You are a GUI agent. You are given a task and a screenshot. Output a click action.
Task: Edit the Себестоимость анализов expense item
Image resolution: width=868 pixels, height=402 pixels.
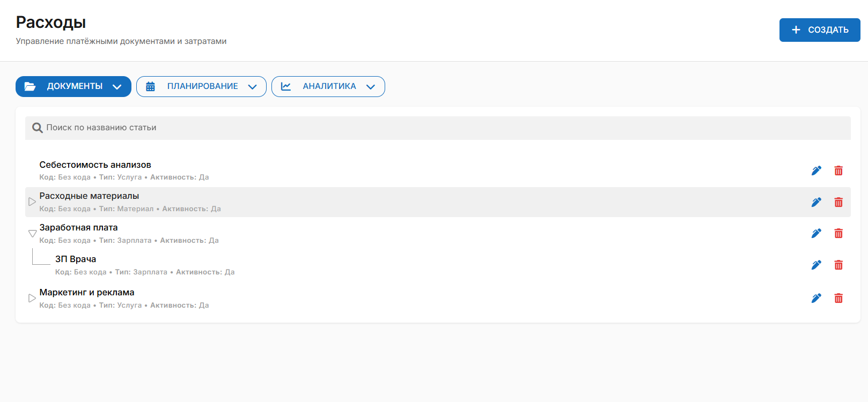point(816,170)
